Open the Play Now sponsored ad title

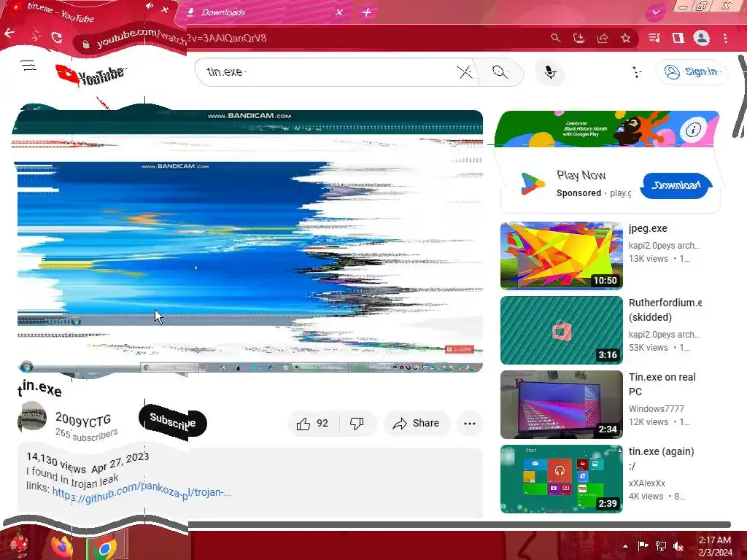click(581, 175)
